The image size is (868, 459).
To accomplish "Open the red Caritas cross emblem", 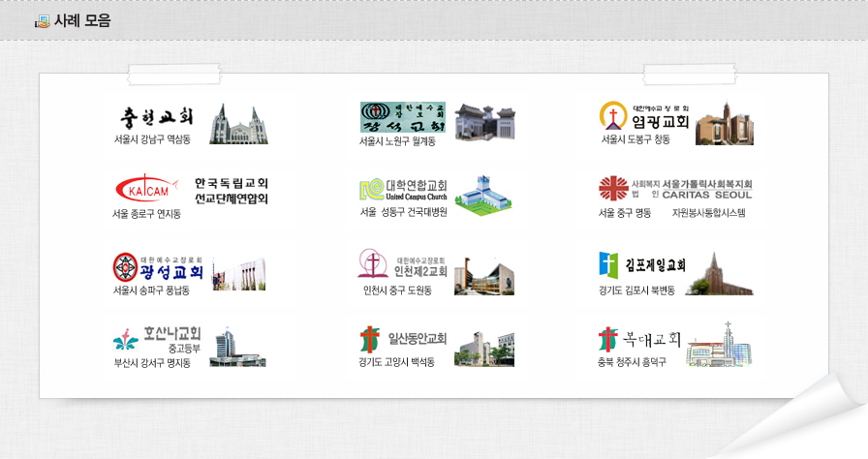I will click(x=613, y=189).
